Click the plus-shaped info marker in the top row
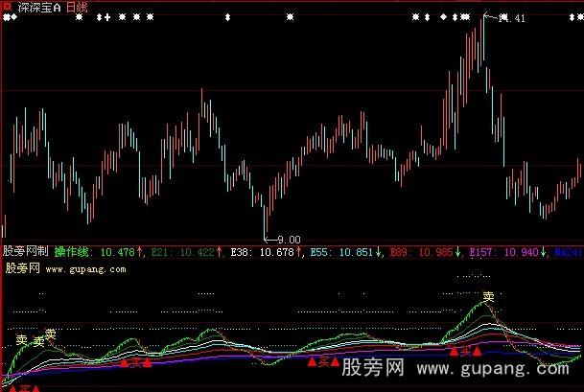 click(107, 17)
